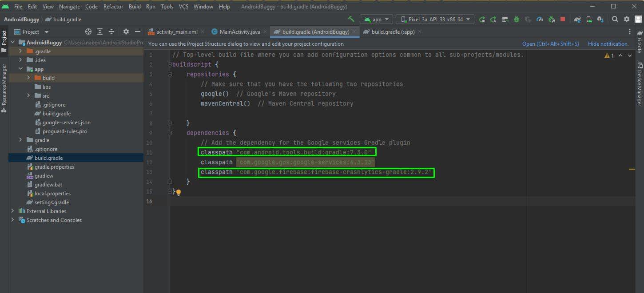The width and height of the screenshot is (644, 293).
Task: Open editor tabs more-options menu
Action: [x=629, y=32]
